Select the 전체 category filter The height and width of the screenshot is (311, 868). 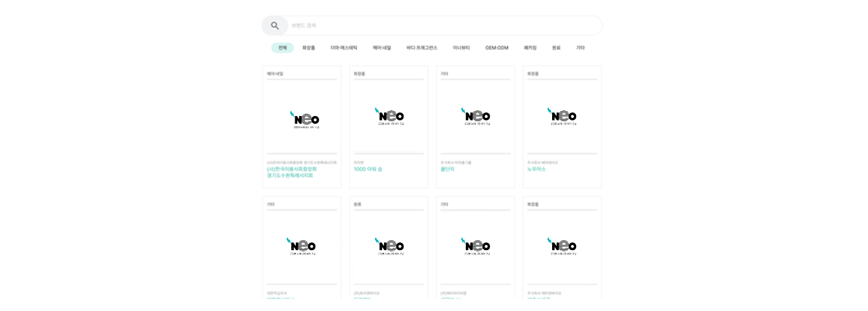(x=282, y=48)
